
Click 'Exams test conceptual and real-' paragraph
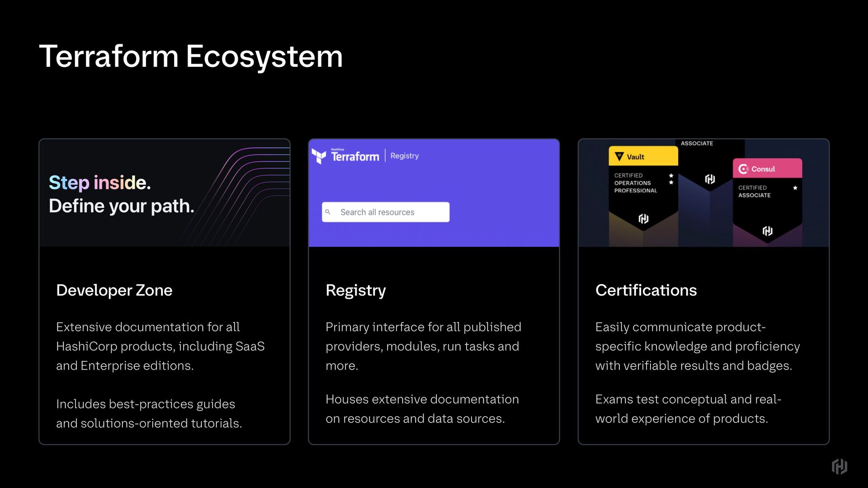[689, 409]
